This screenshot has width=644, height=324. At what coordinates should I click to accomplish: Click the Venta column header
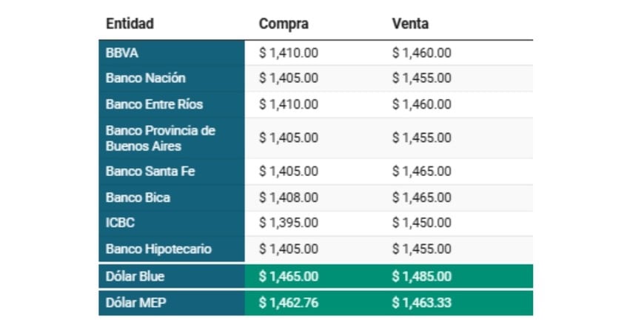point(410,24)
